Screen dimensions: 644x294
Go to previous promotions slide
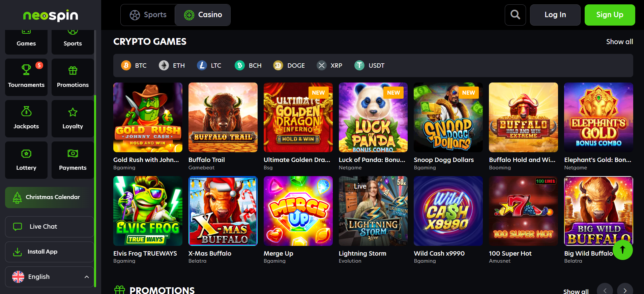click(605, 290)
